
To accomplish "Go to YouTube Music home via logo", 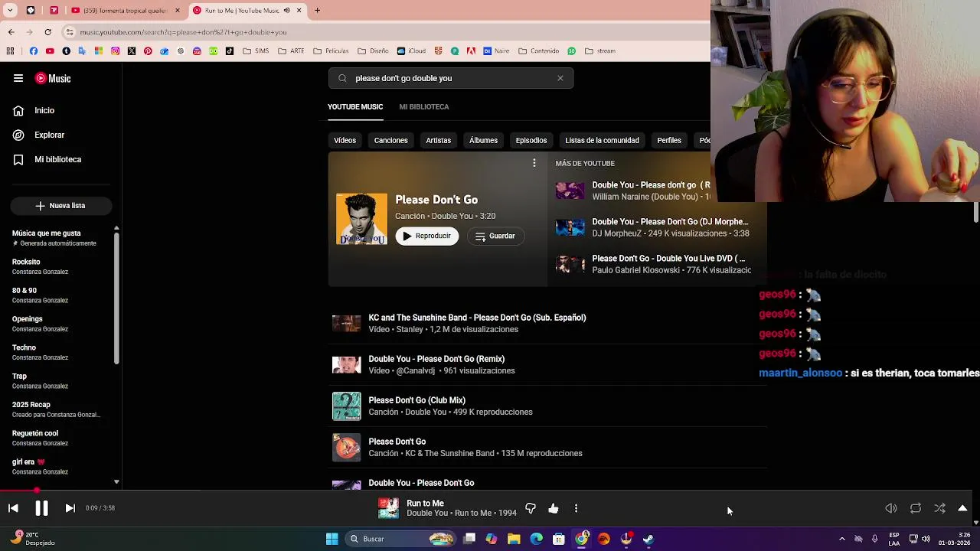I will 53,78.
